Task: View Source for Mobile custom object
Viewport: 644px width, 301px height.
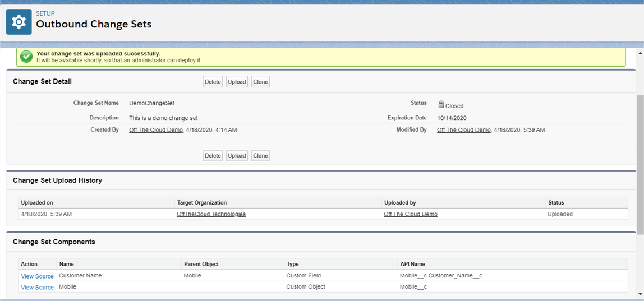Action: 38,288
